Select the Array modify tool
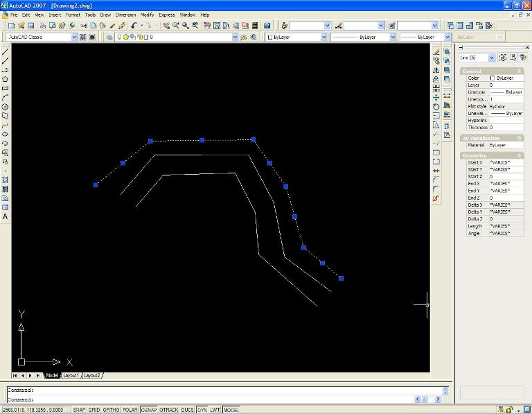The height and width of the screenshot is (414, 532). coord(436,88)
